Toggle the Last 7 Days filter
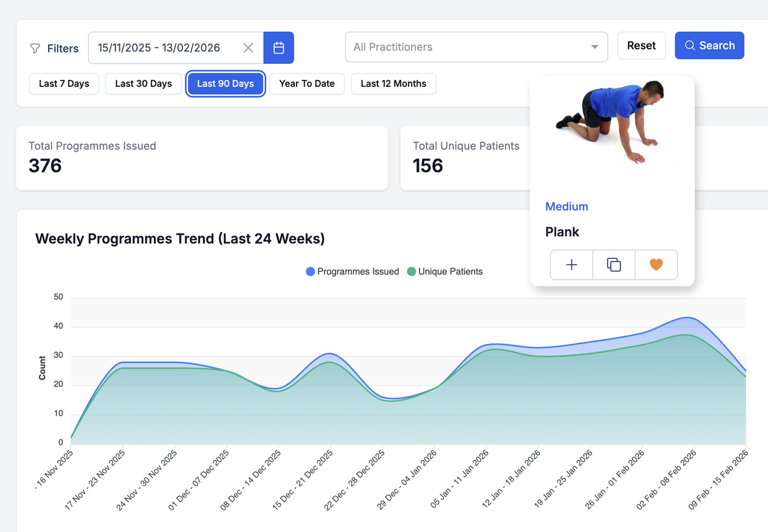 tap(63, 83)
